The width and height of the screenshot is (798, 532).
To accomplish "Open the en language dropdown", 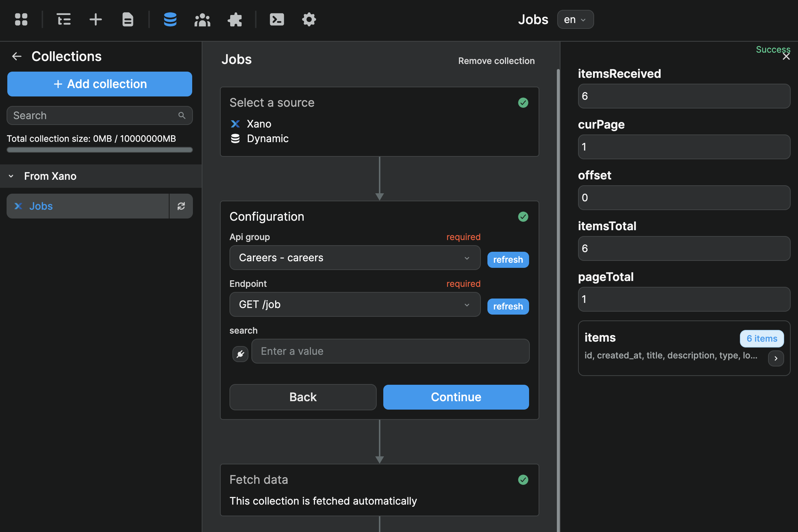I will [x=575, y=19].
